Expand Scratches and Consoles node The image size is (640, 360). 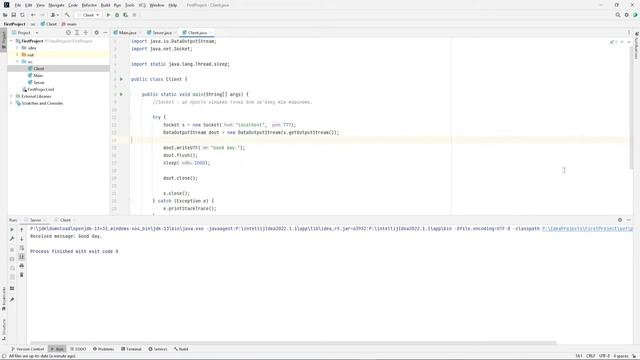[12, 103]
